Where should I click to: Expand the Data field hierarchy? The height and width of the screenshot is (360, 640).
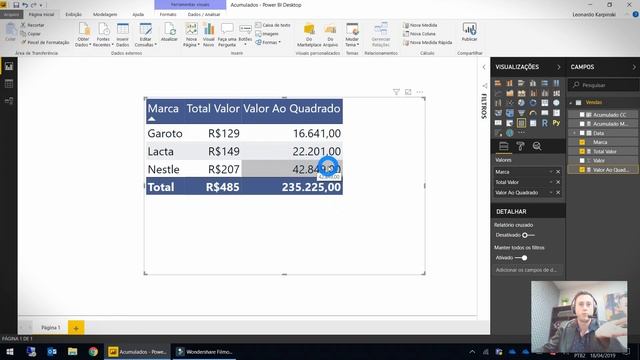574,133
